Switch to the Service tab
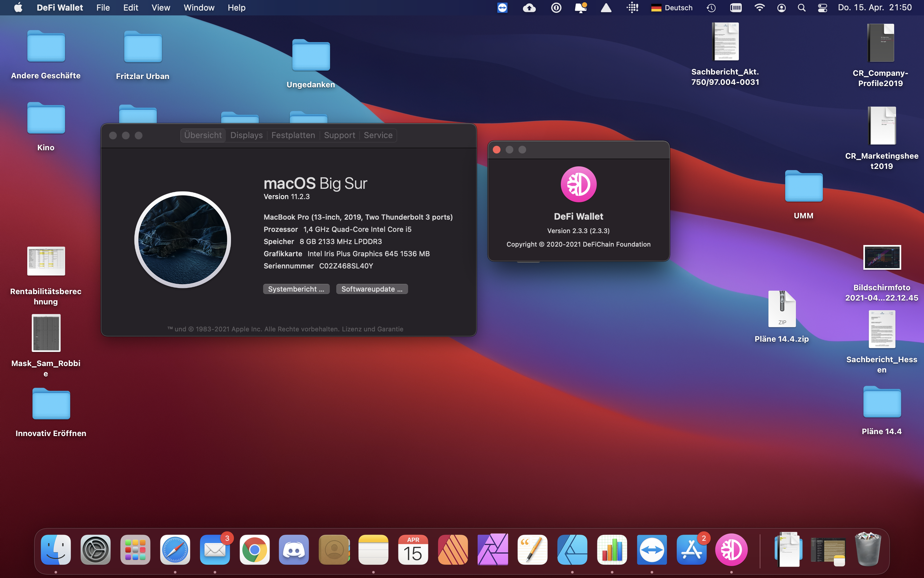 pyautogui.click(x=378, y=135)
